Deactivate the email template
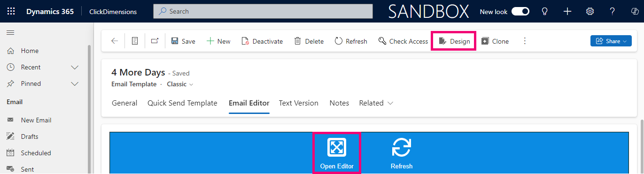 (x=262, y=41)
